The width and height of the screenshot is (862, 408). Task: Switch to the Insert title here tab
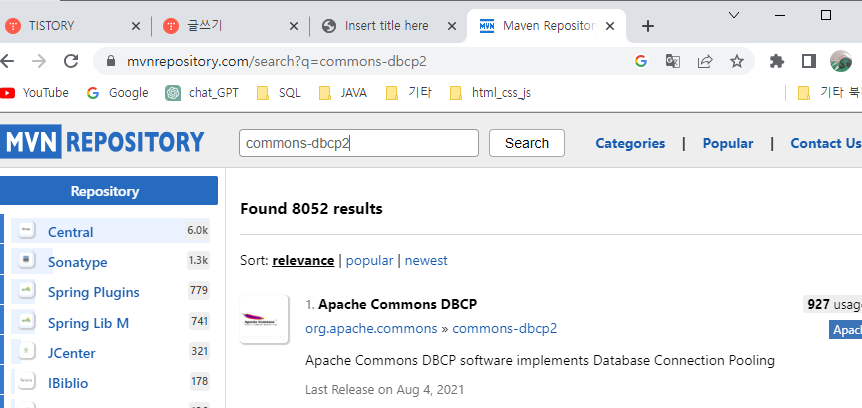[388, 26]
